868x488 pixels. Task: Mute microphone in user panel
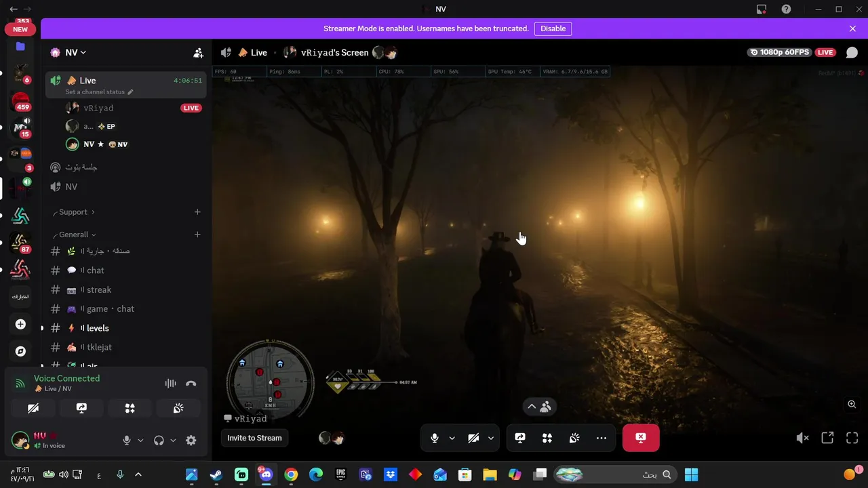(126, 441)
